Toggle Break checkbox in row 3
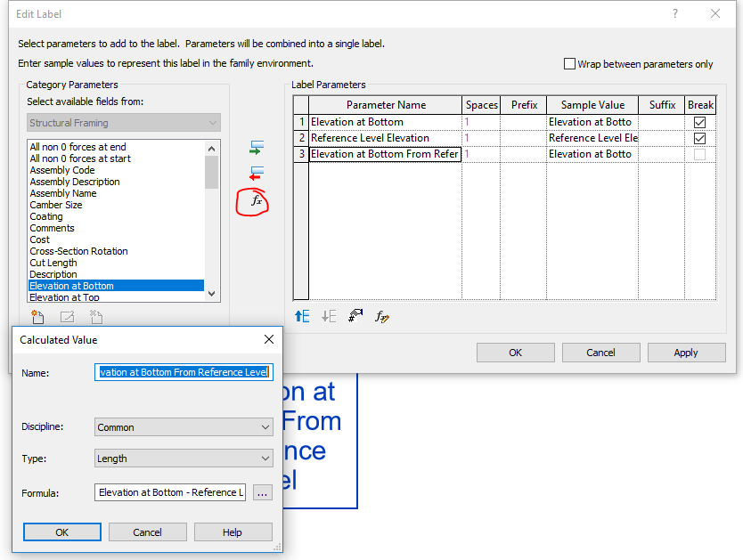 coord(699,154)
